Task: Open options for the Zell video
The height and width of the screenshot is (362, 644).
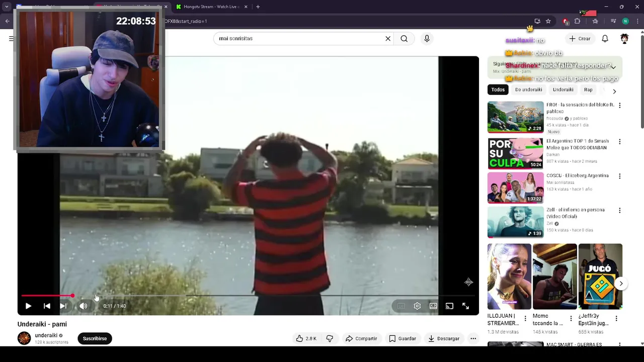Action: (619, 210)
